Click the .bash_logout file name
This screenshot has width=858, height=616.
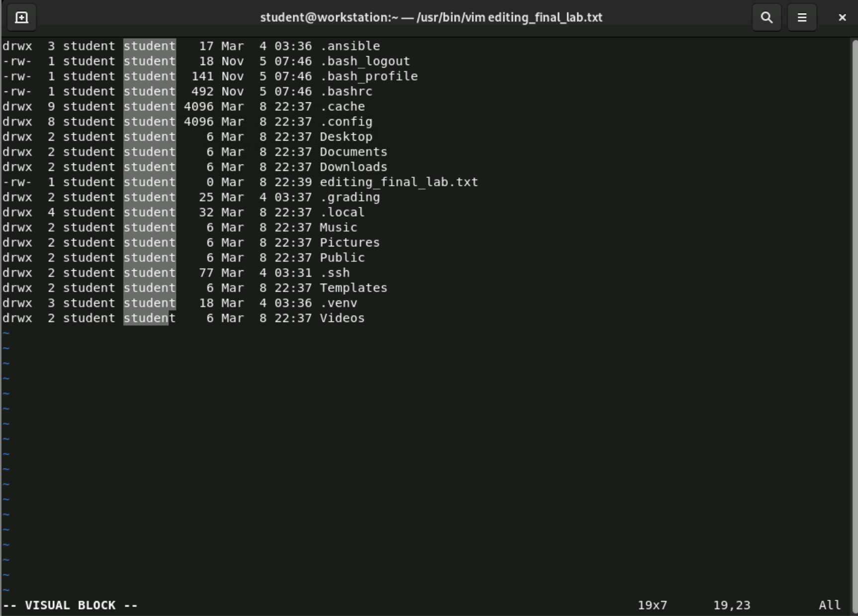[365, 61]
